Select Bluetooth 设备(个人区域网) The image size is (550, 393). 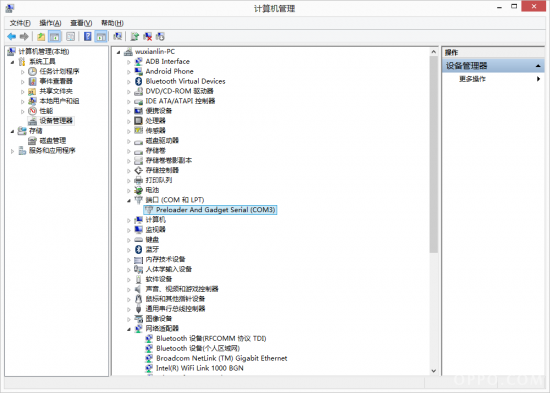(x=198, y=348)
